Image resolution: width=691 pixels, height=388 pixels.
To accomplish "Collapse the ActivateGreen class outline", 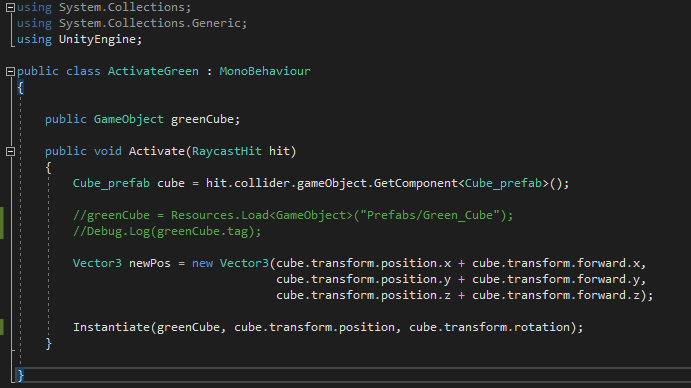I will [x=11, y=71].
